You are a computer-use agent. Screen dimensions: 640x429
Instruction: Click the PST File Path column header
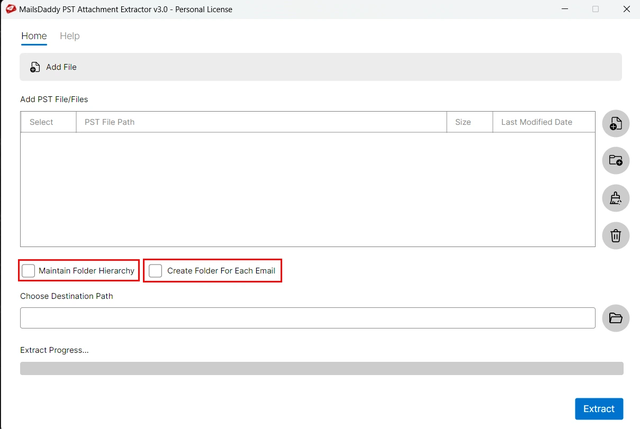(x=261, y=122)
